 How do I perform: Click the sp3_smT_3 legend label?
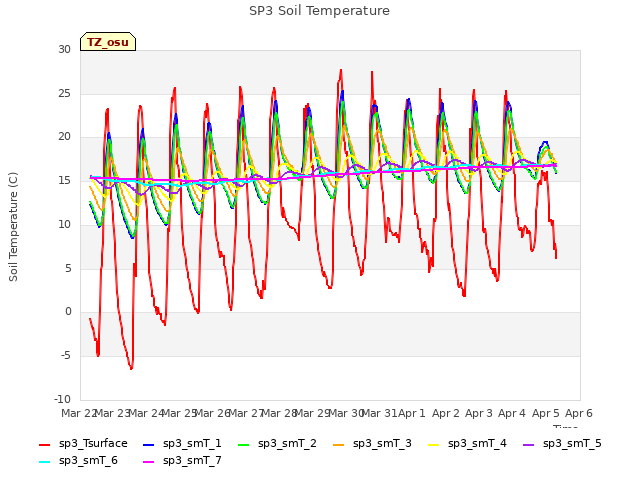point(382,443)
